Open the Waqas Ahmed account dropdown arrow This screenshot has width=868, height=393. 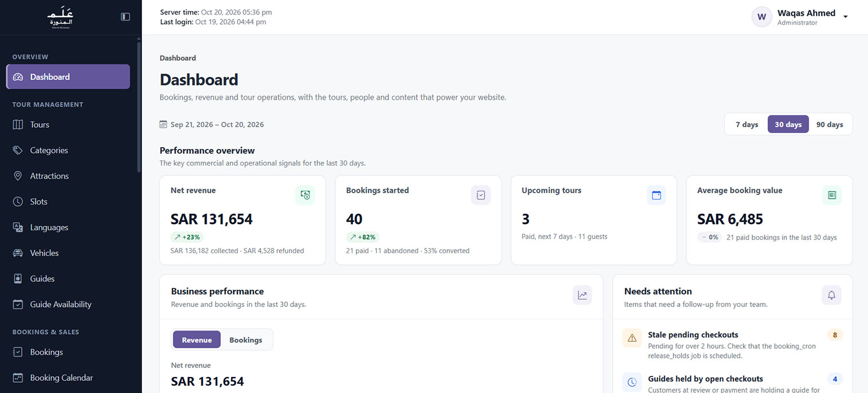coord(845,17)
